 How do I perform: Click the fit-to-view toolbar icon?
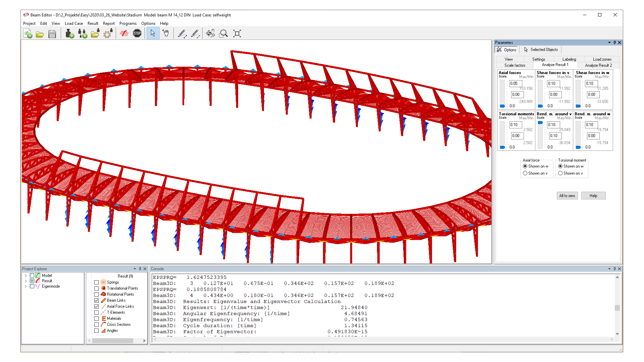coord(237,33)
